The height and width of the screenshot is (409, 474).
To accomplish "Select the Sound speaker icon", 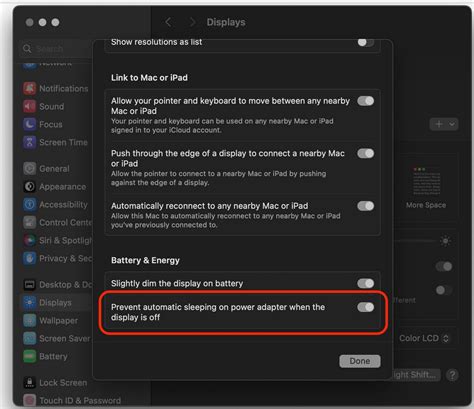I will pyautogui.click(x=29, y=106).
